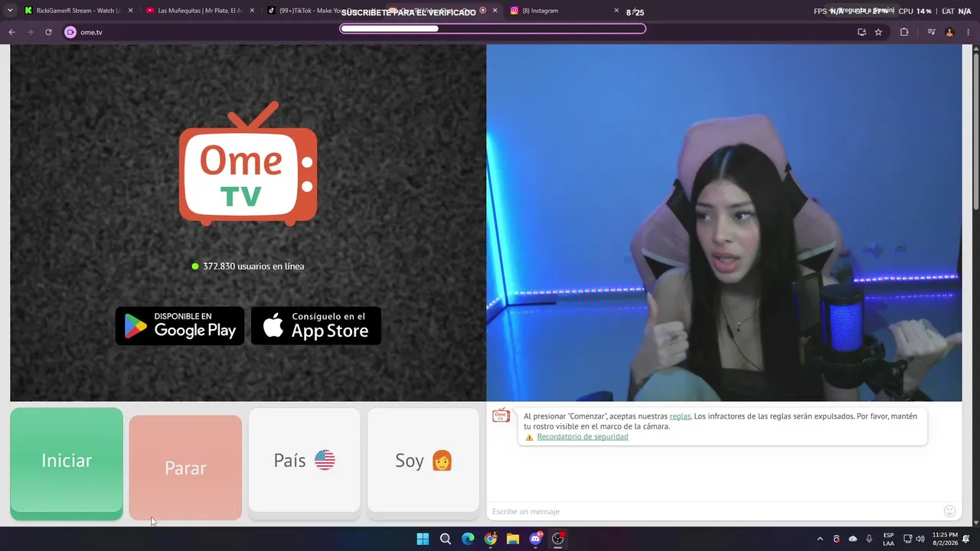Viewport: 980px width, 551px height.
Task: Open the reglas rules link
Action: point(680,416)
